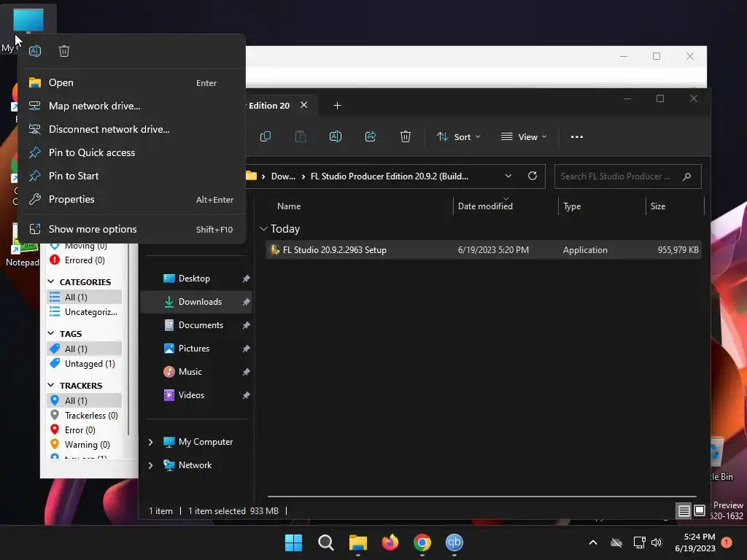The height and width of the screenshot is (560, 747).
Task: Open the View dropdown
Action: click(x=524, y=136)
